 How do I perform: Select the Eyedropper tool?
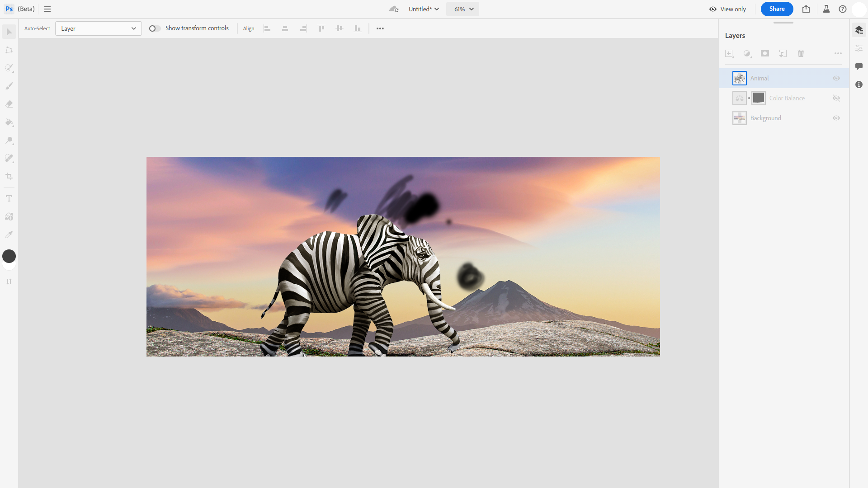pos(9,235)
